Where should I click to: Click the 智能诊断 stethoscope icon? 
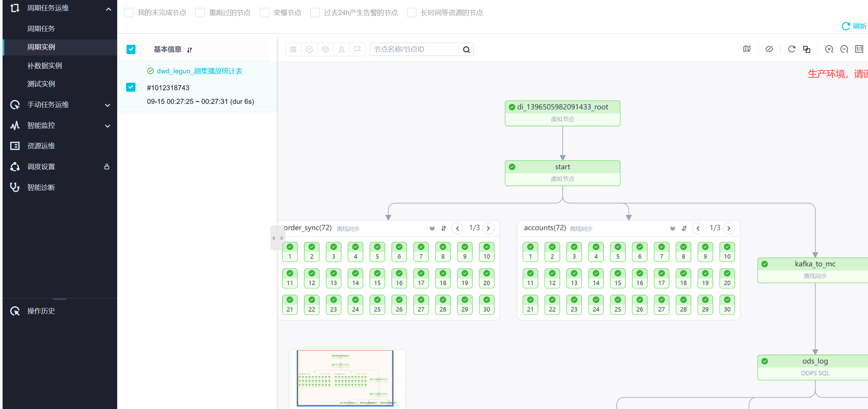point(15,187)
